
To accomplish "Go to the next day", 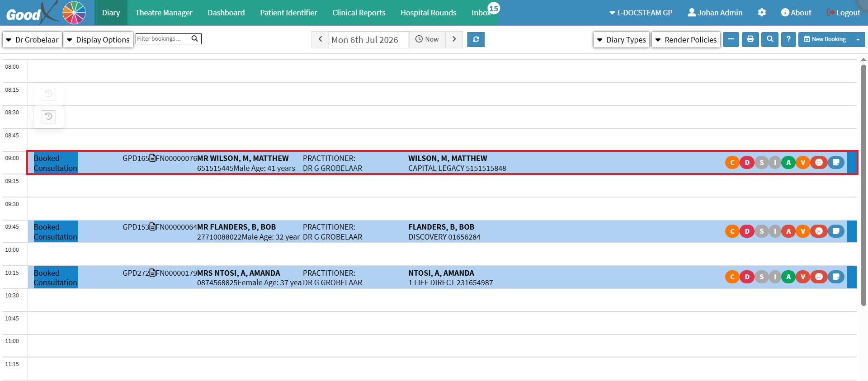I will coord(454,39).
